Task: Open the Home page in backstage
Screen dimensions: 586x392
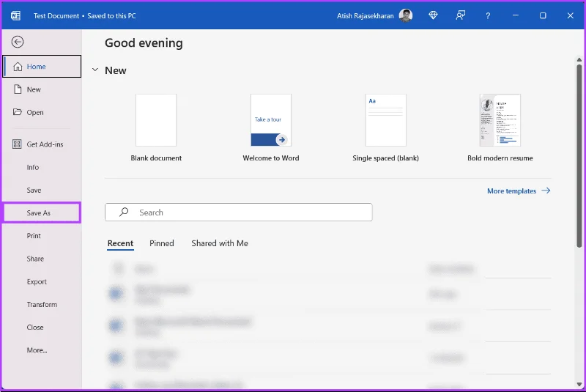Action: click(42, 67)
